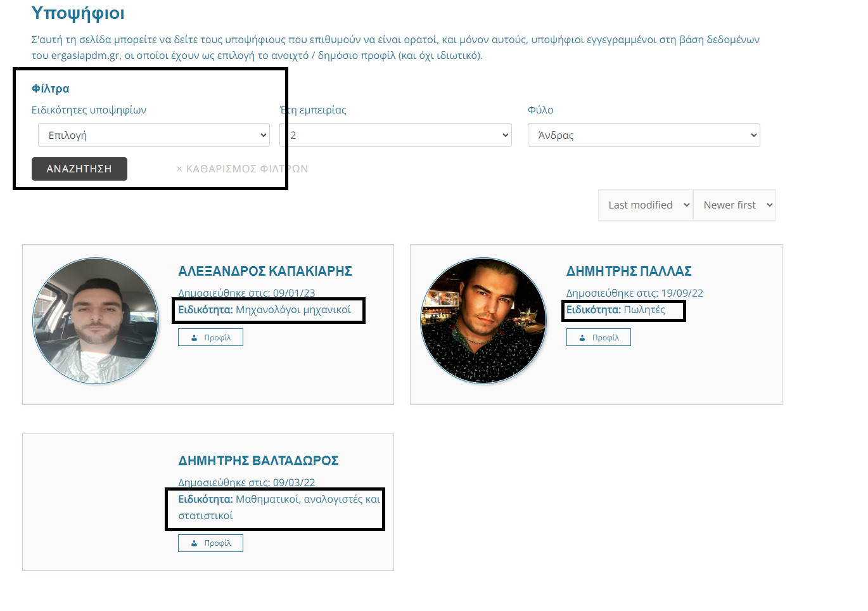The image size is (868, 611).
Task: Click the person icon in Αλέξανδρος Καπακιάρης's Προφίλ button
Action: [195, 338]
